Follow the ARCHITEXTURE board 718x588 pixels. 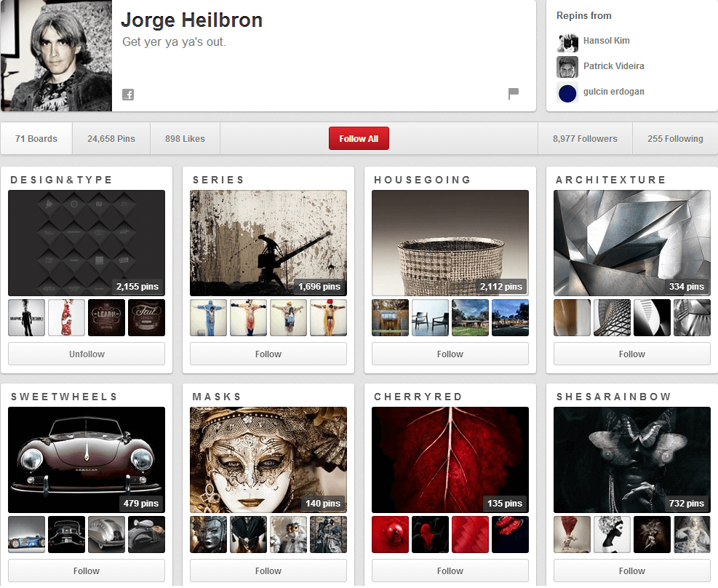[x=631, y=354]
